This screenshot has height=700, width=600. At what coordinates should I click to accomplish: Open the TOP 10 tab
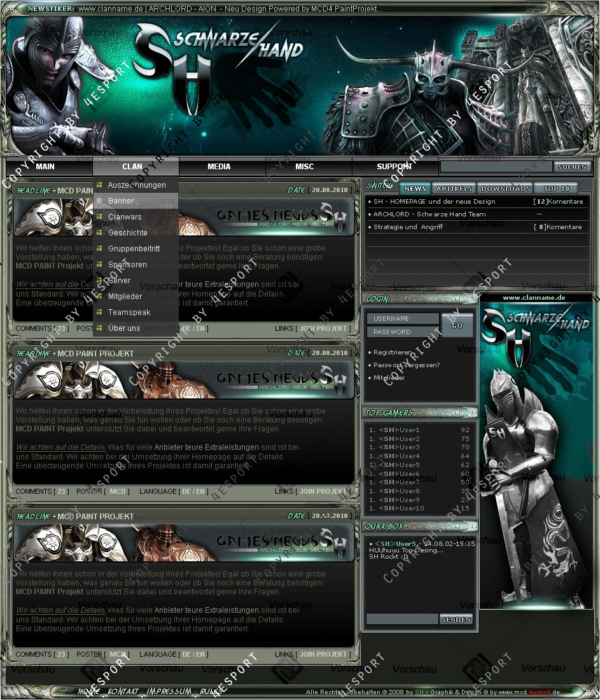(557, 189)
